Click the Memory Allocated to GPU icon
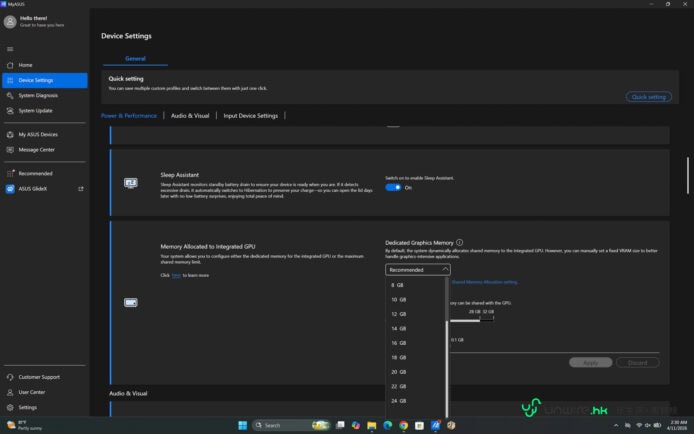 coord(131,303)
